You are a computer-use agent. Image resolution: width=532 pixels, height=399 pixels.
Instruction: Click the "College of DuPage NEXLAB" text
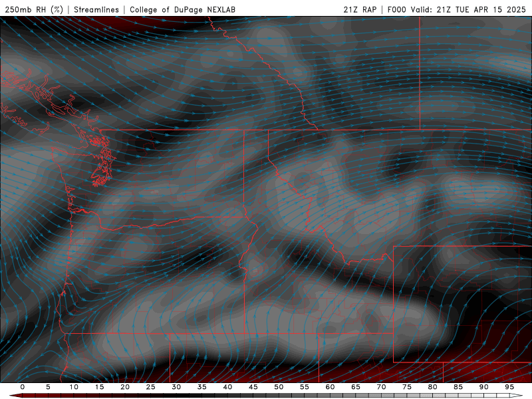coord(182,9)
